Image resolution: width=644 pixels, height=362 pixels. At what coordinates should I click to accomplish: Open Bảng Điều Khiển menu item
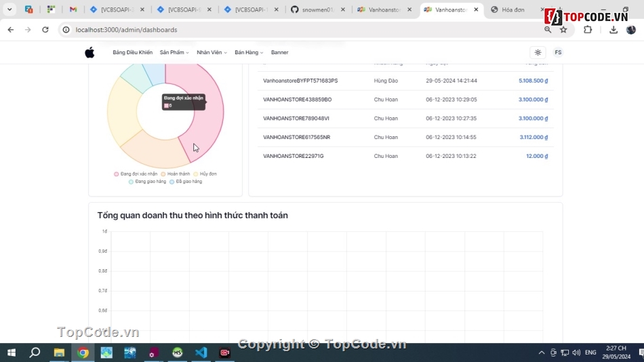(132, 53)
